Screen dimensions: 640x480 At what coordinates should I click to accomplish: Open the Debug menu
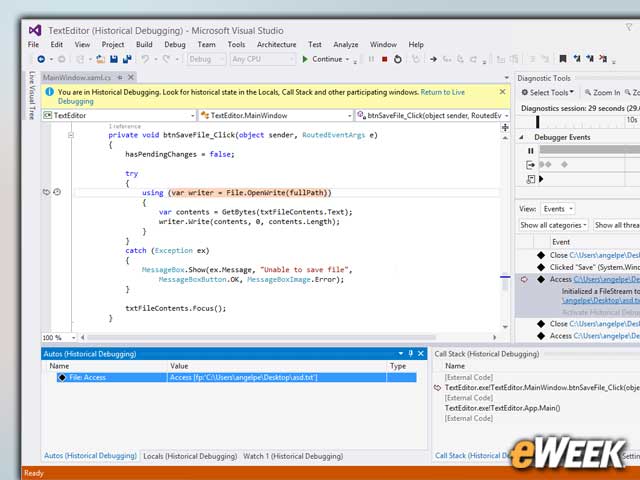click(x=175, y=44)
